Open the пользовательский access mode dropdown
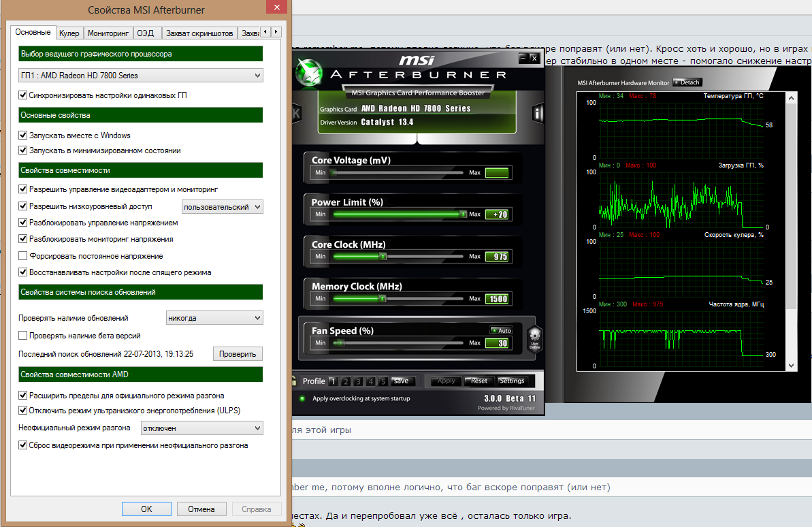 pos(222,207)
